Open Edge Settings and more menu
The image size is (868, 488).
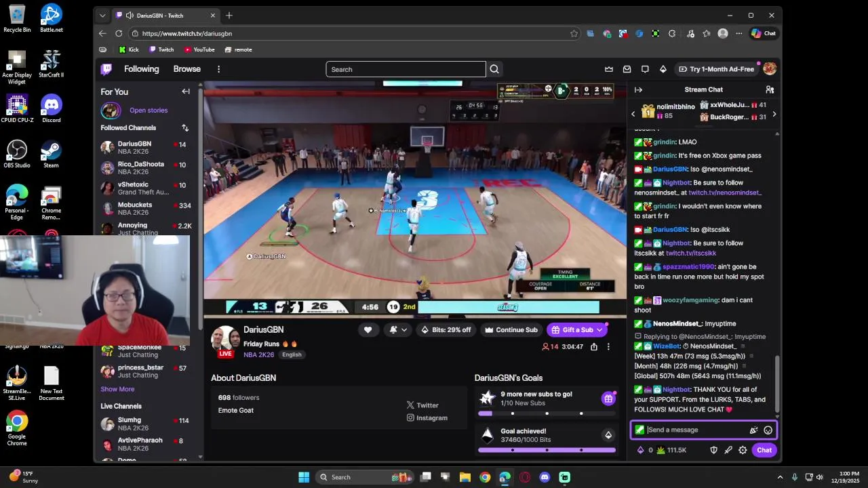click(x=738, y=33)
